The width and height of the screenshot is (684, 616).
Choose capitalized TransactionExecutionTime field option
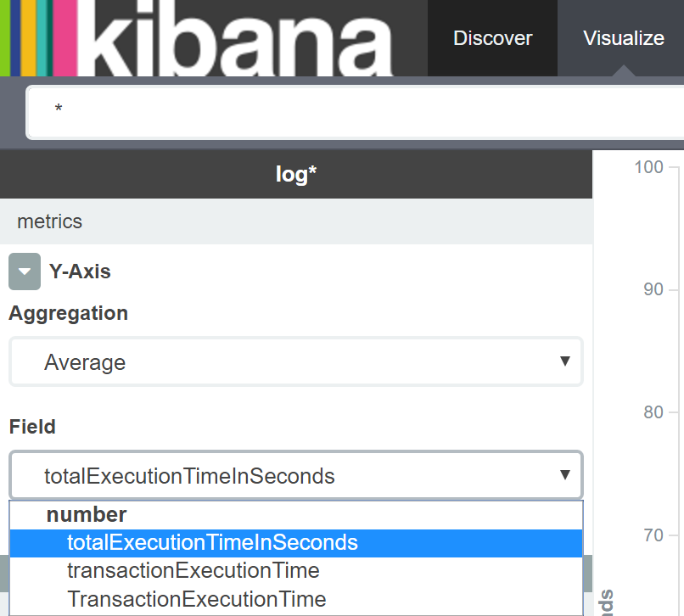tap(196, 599)
